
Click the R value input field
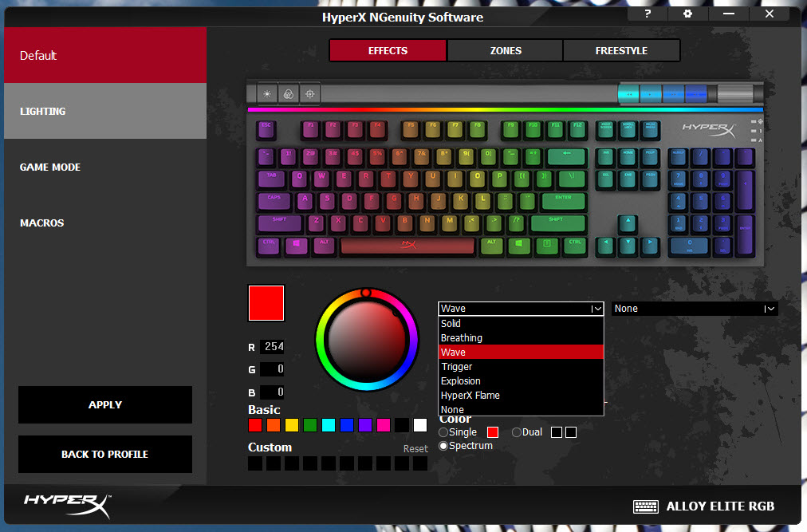coord(272,347)
